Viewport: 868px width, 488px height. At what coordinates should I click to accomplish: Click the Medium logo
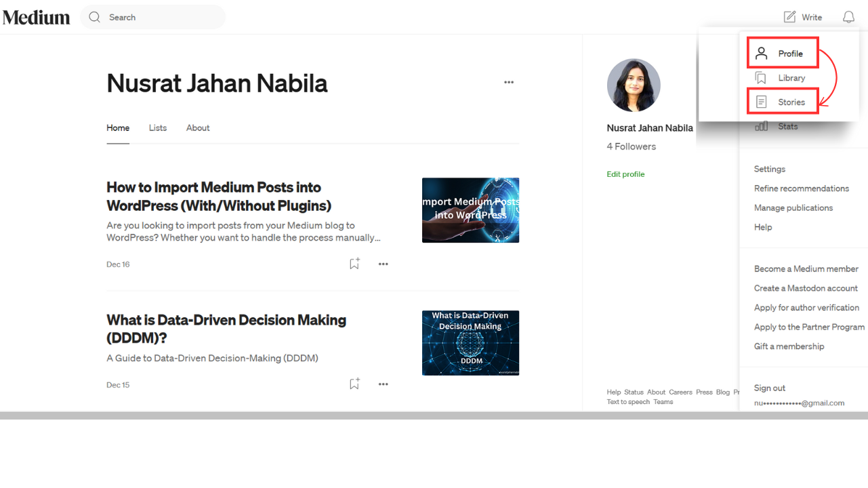coord(37,18)
